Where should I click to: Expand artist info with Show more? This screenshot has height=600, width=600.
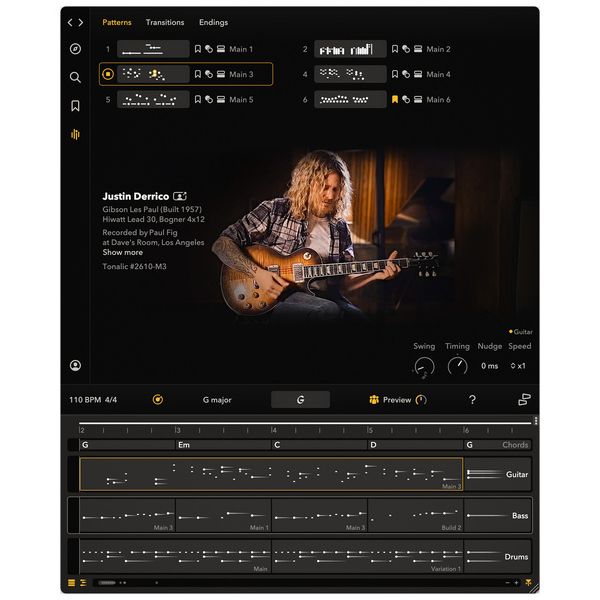click(x=122, y=252)
